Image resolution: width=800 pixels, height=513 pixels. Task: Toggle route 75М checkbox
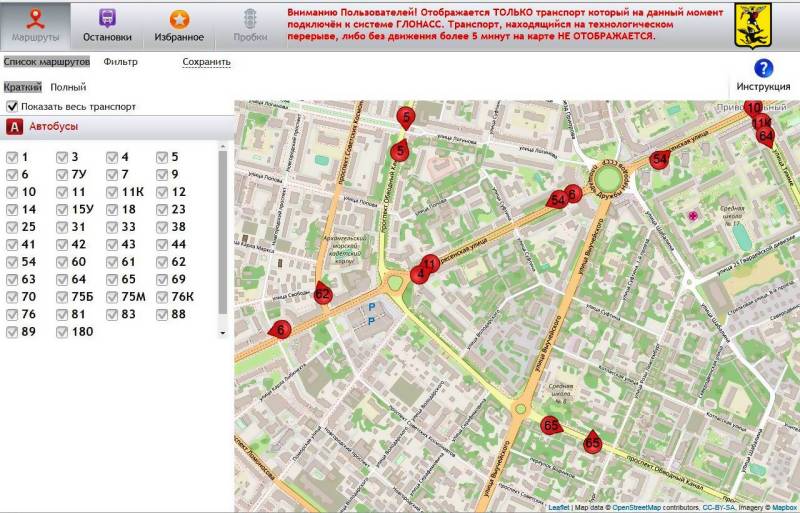pos(112,297)
